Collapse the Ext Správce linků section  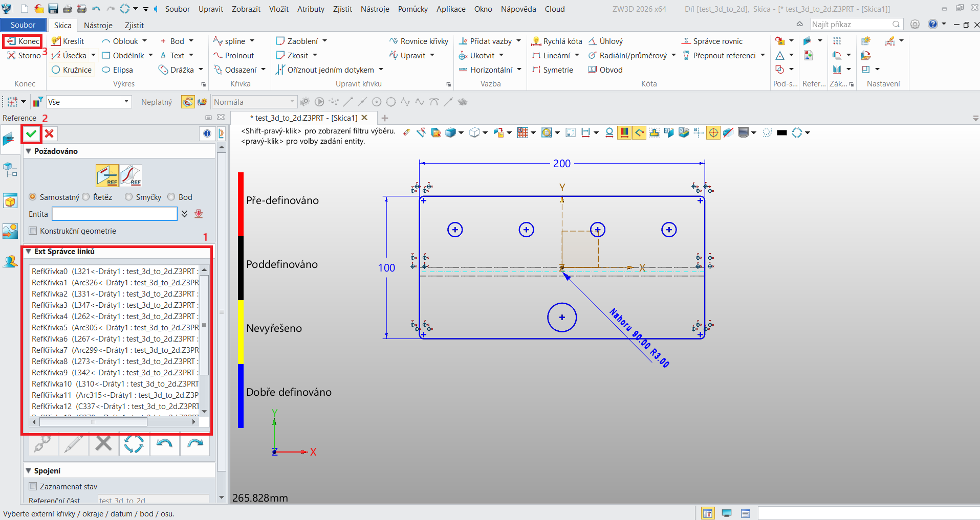[x=29, y=252]
